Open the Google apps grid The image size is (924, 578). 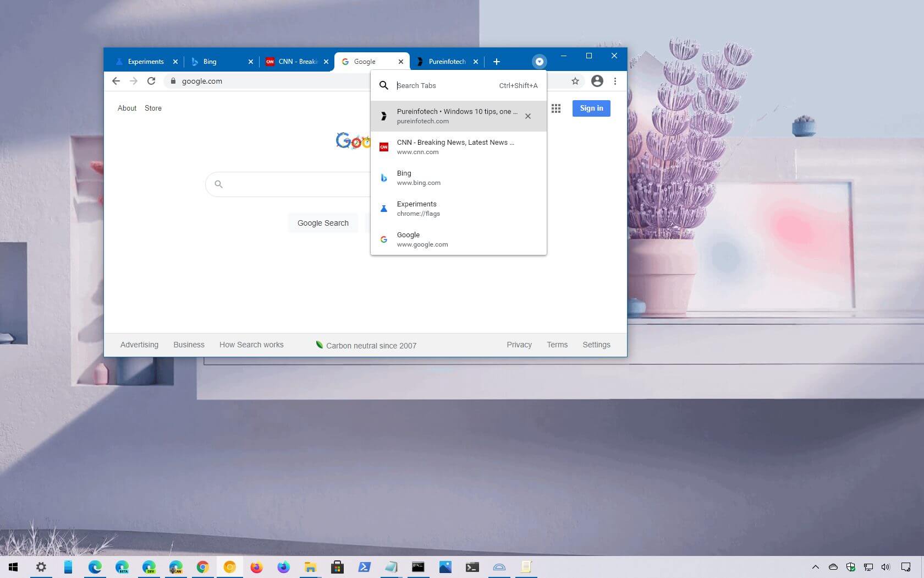pyautogui.click(x=556, y=108)
